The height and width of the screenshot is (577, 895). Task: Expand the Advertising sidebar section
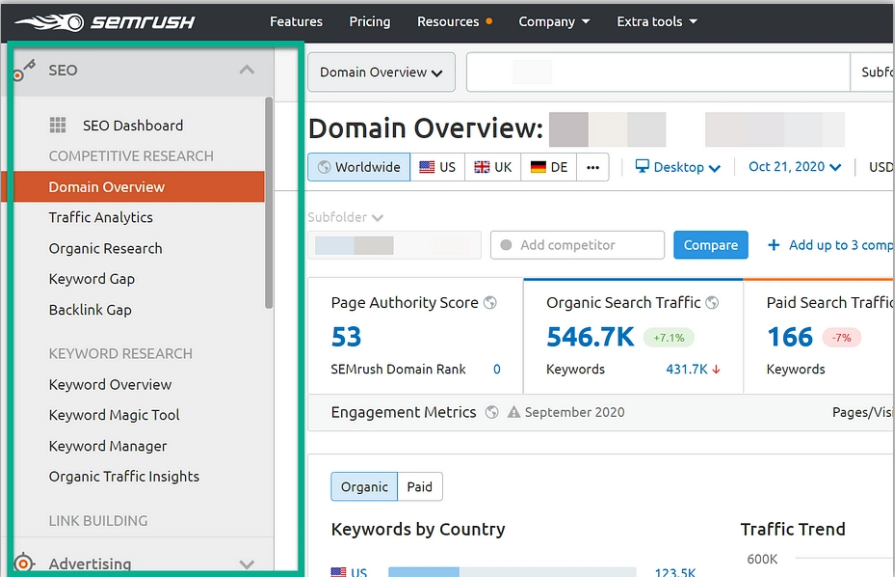247,564
